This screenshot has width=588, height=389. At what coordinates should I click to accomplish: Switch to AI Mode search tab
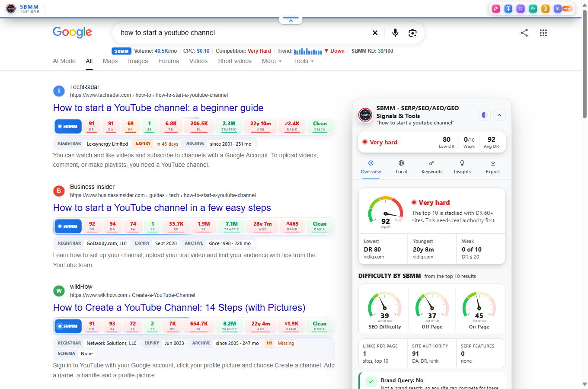click(x=64, y=61)
